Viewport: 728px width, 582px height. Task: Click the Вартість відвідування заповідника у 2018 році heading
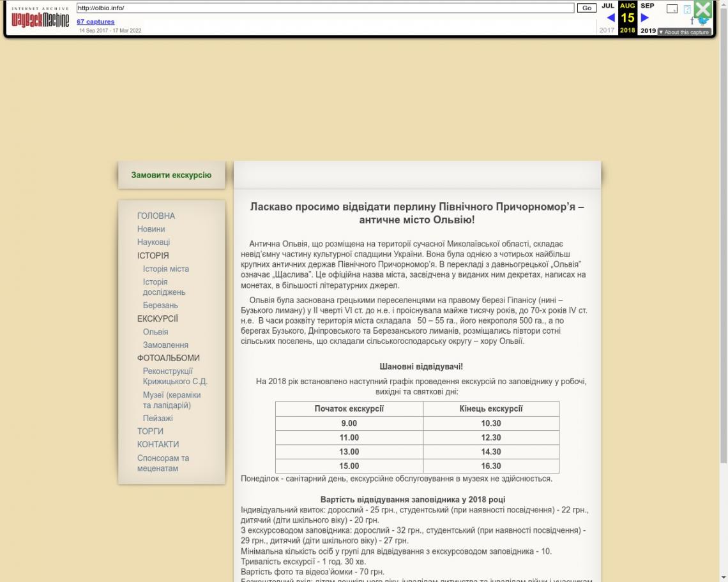pyautogui.click(x=413, y=500)
